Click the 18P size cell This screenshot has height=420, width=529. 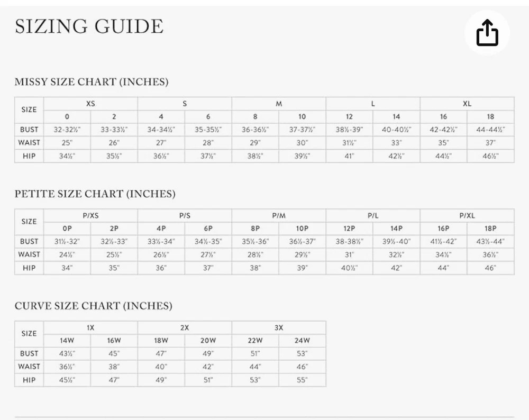[x=490, y=229]
